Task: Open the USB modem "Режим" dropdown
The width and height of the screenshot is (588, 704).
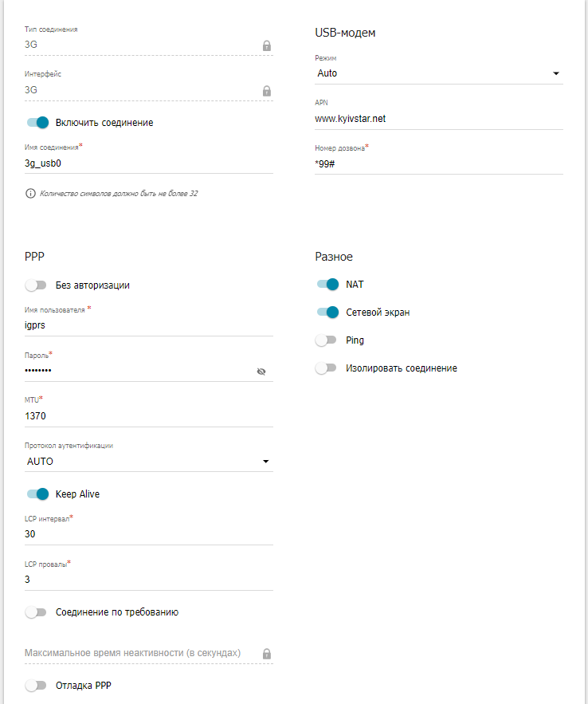Action: click(438, 73)
